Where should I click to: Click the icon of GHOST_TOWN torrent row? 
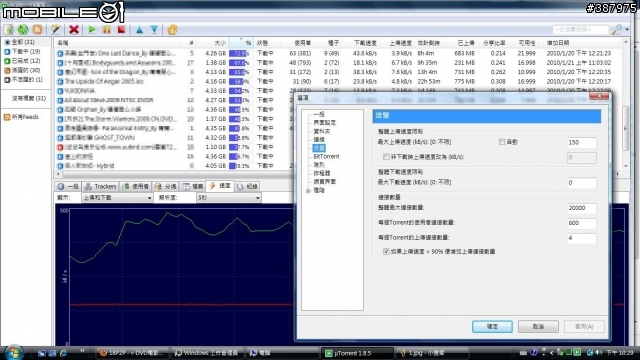pyautogui.click(x=60, y=138)
